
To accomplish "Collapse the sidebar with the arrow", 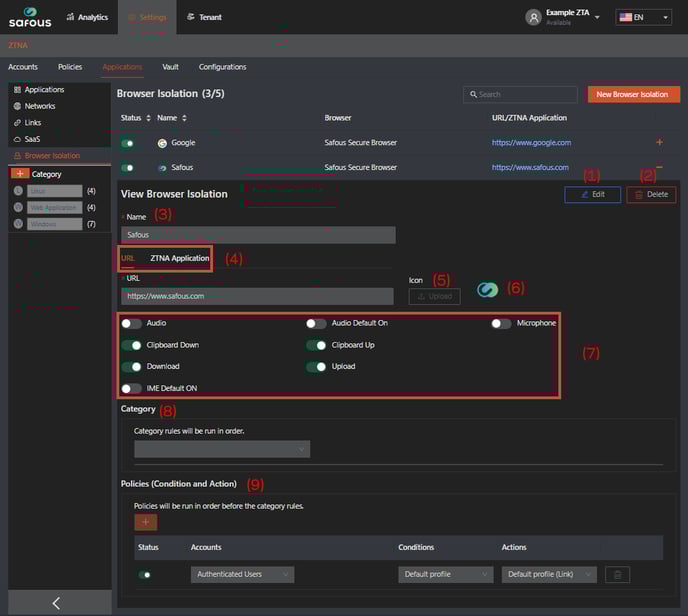I will tap(56, 603).
